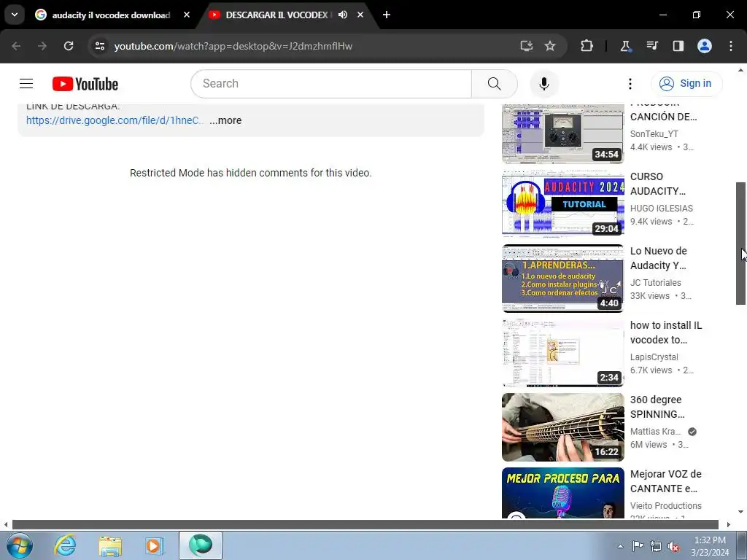This screenshot has width=747, height=560.
Task: Reload the YouTube page
Action: pyautogui.click(x=69, y=46)
